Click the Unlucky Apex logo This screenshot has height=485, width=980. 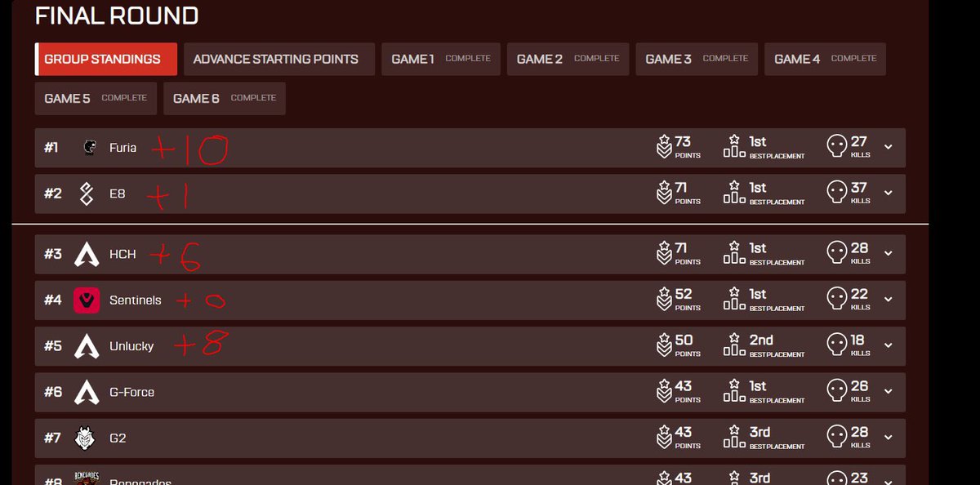87,346
